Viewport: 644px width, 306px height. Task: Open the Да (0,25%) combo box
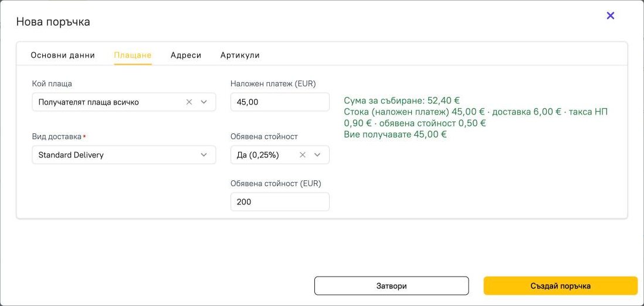(x=280, y=154)
